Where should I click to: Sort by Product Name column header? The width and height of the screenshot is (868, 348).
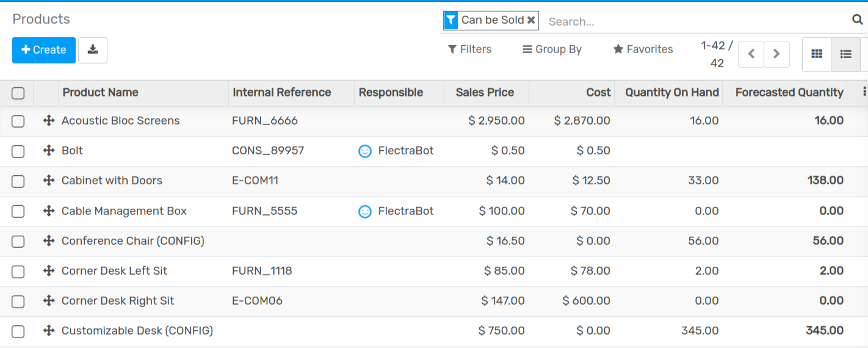[100, 92]
